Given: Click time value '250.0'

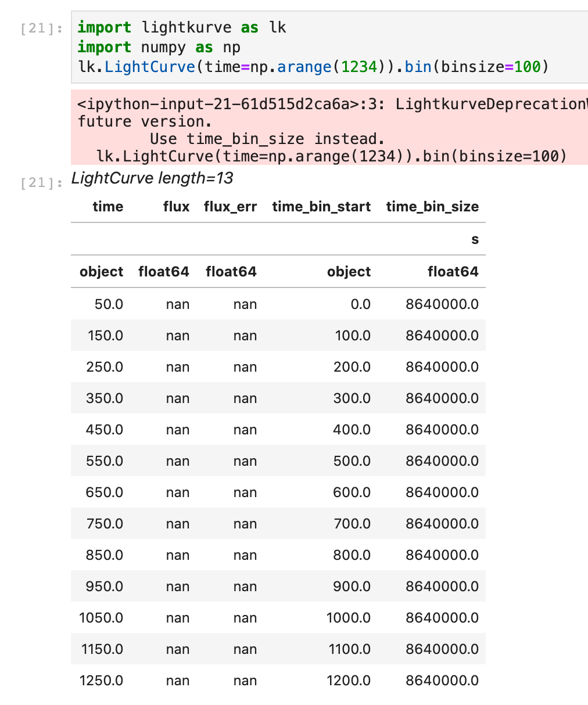Looking at the screenshot, I should click(105, 367).
